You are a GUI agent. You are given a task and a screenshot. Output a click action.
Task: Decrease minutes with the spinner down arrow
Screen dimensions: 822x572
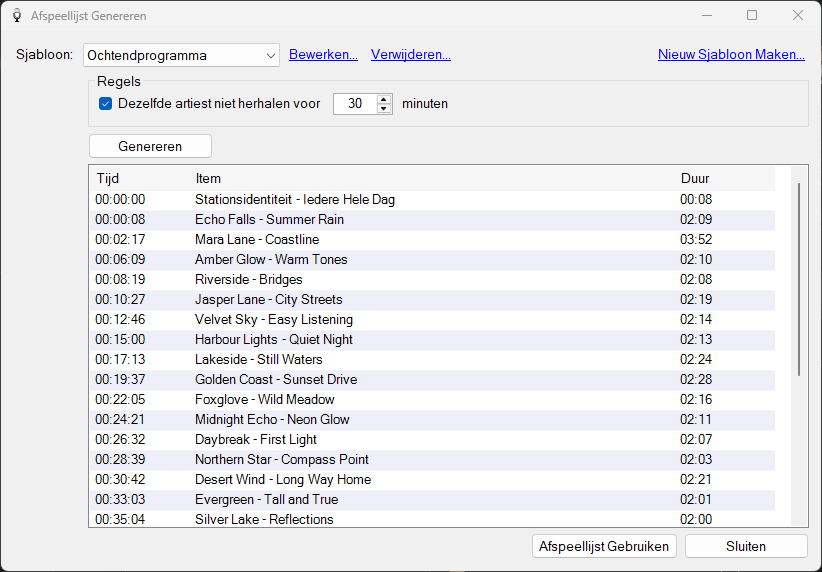384,109
